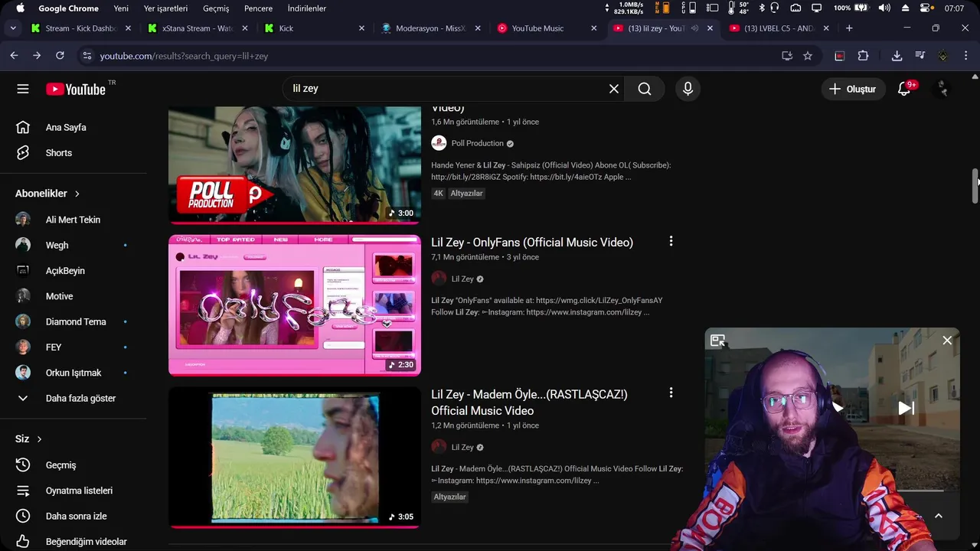980x551 pixels.
Task: Open the tab search dropdown
Action: 13,28
